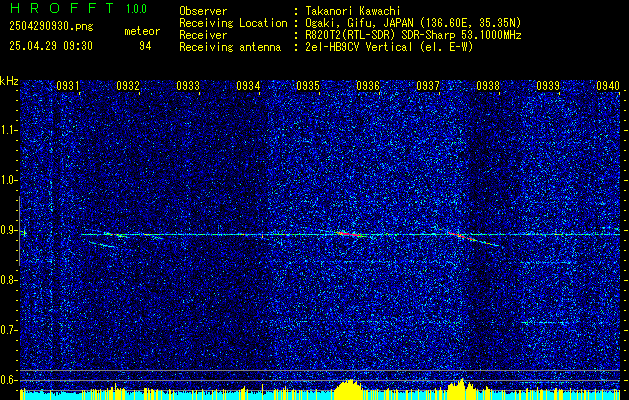Click the yellow power peak under 0938
This screenshot has width=629, height=400.
(461, 389)
